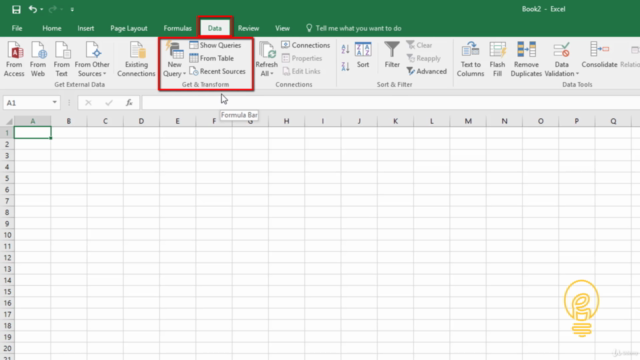Viewport: 640px width, 360px height.
Task: Open the File menu
Action: point(17,28)
